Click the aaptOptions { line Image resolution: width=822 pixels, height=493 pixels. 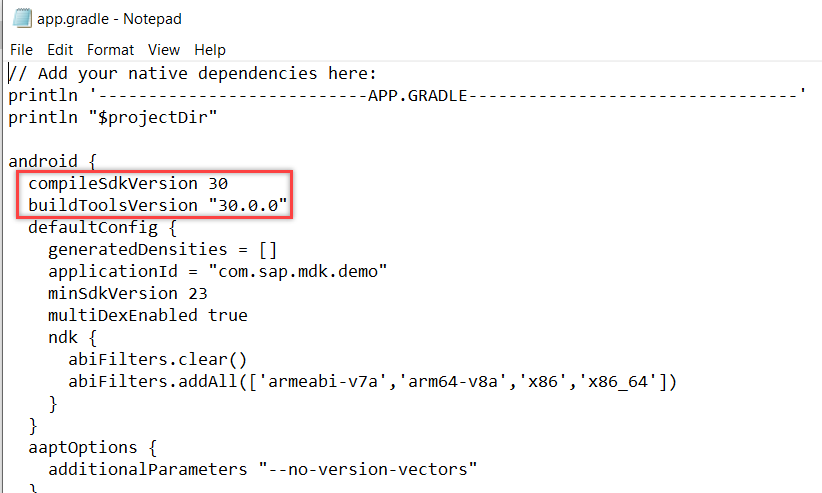coord(92,447)
